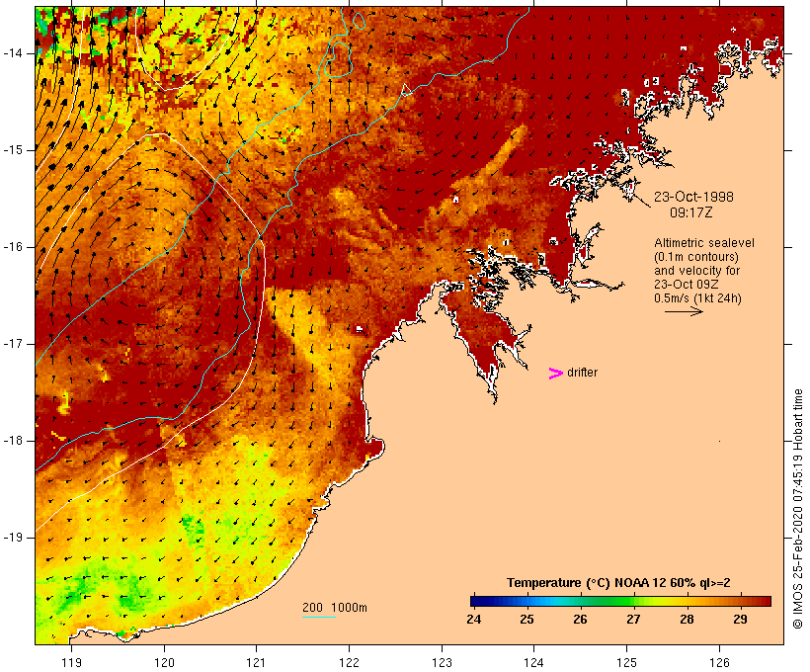The image size is (810, 672).
Task: Click the longitude axis label 125
Action: pyautogui.click(x=627, y=662)
